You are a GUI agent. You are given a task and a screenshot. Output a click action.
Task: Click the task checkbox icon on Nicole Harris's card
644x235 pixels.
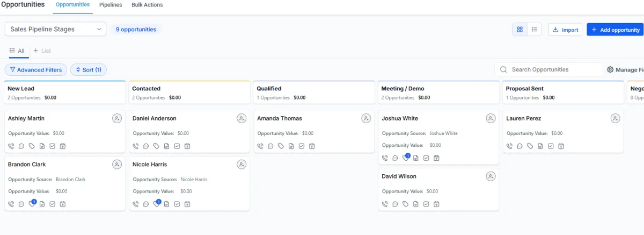(177, 204)
